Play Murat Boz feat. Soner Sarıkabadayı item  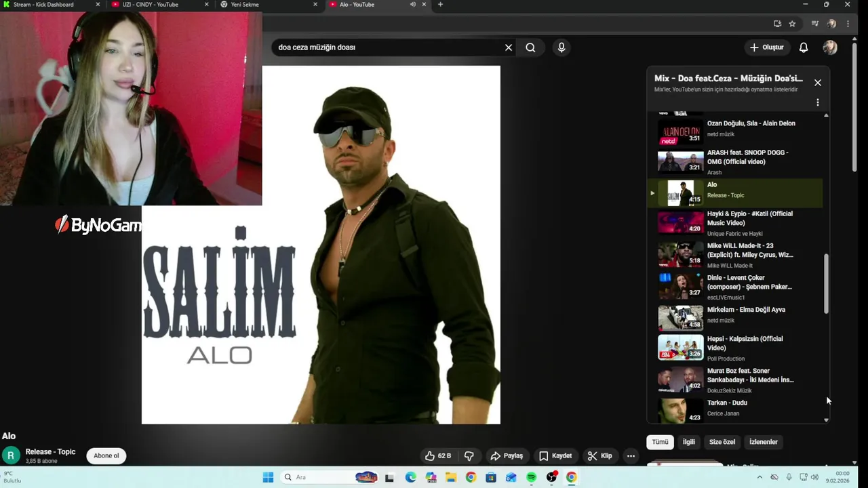(x=735, y=380)
